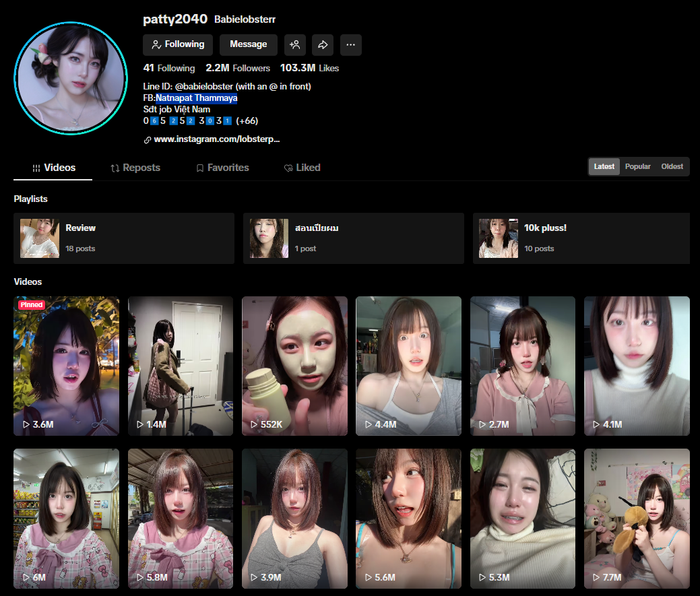Click the Message button
This screenshot has width=700, height=596.
click(x=248, y=45)
